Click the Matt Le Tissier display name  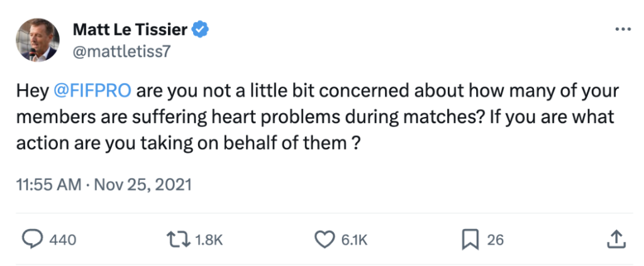130,30
